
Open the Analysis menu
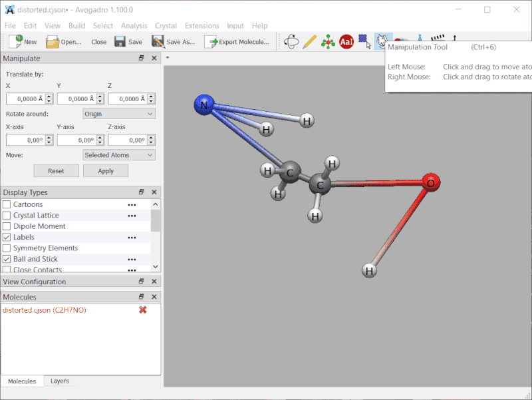134,26
